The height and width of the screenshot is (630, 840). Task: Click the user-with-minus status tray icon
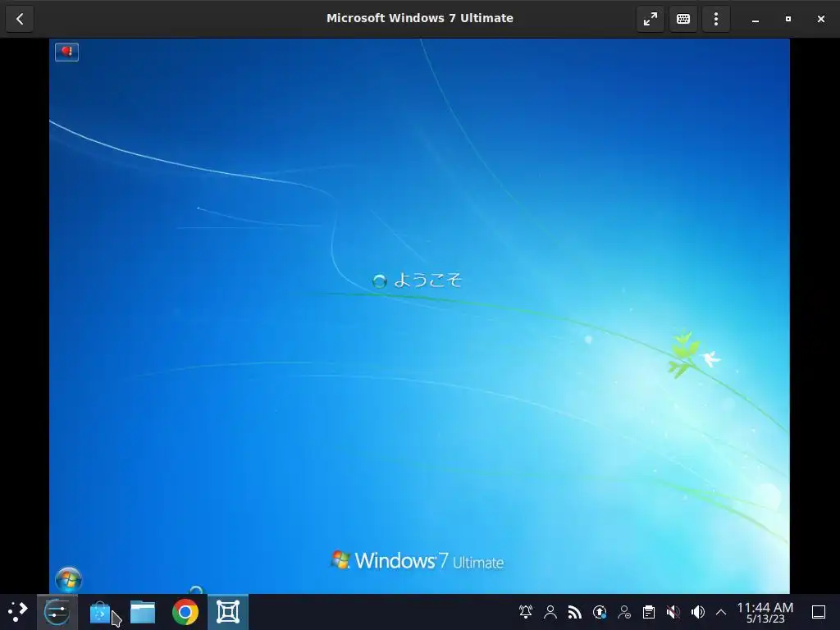tap(624, 612)
